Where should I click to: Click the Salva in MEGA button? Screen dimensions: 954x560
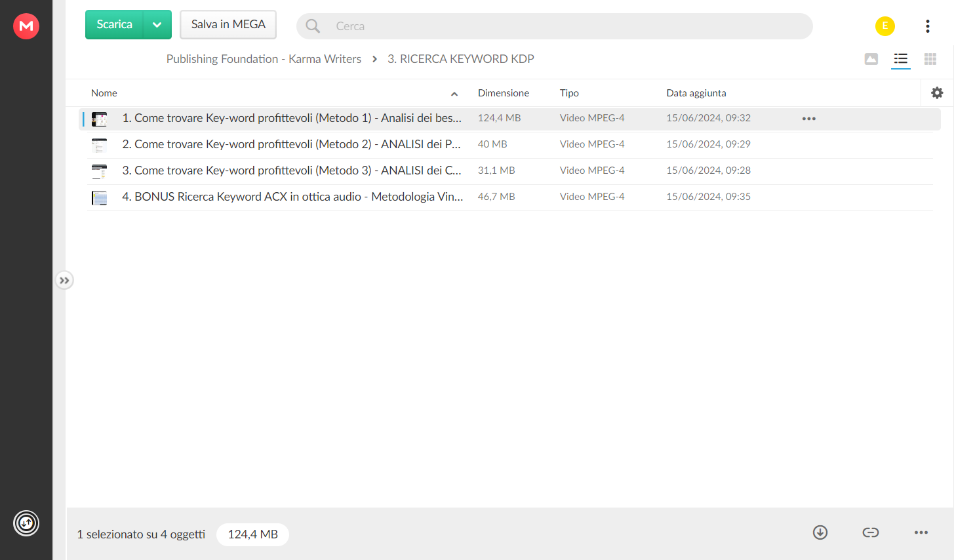pos(228,25)
